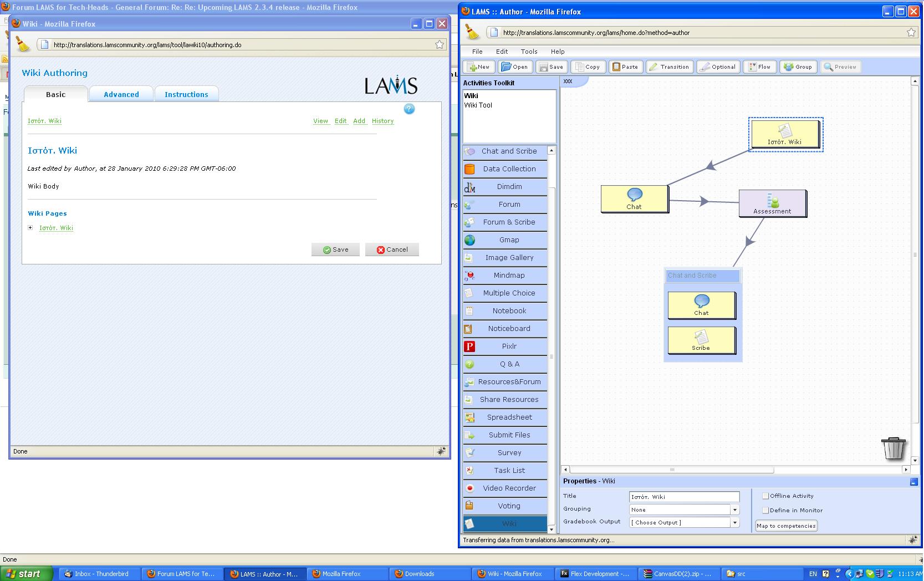Bookmark the Wiki page with star icon
The image size is (924, 581).
[x=439, y=45]
